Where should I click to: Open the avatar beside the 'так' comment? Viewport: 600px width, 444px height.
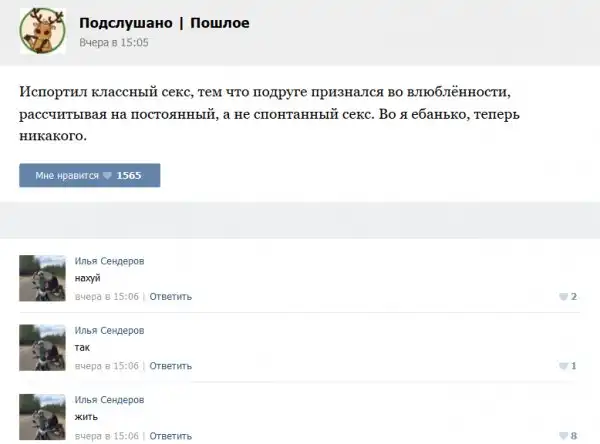[42, 347]
